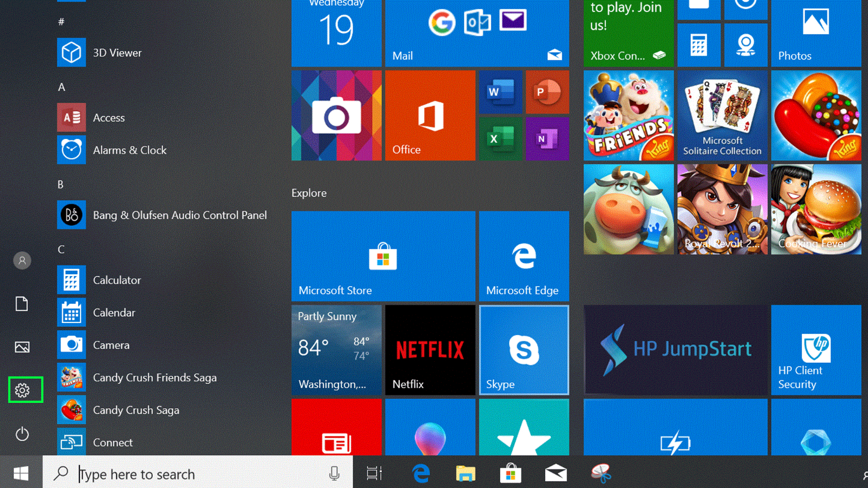Launch Excel from the small tile

click(501, 139)
